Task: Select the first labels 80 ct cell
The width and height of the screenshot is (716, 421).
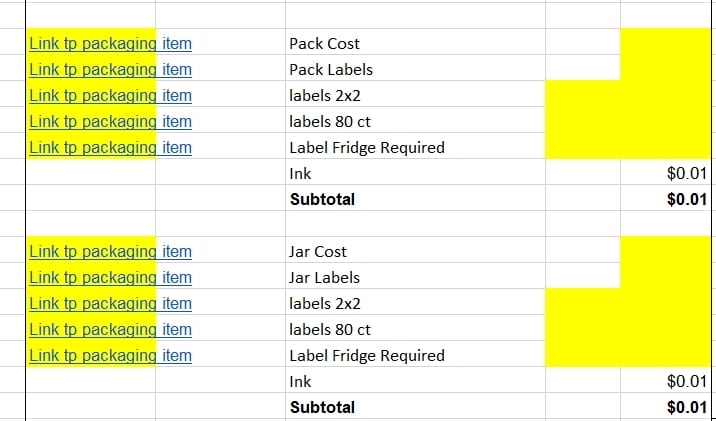Action: coord(415,120)
